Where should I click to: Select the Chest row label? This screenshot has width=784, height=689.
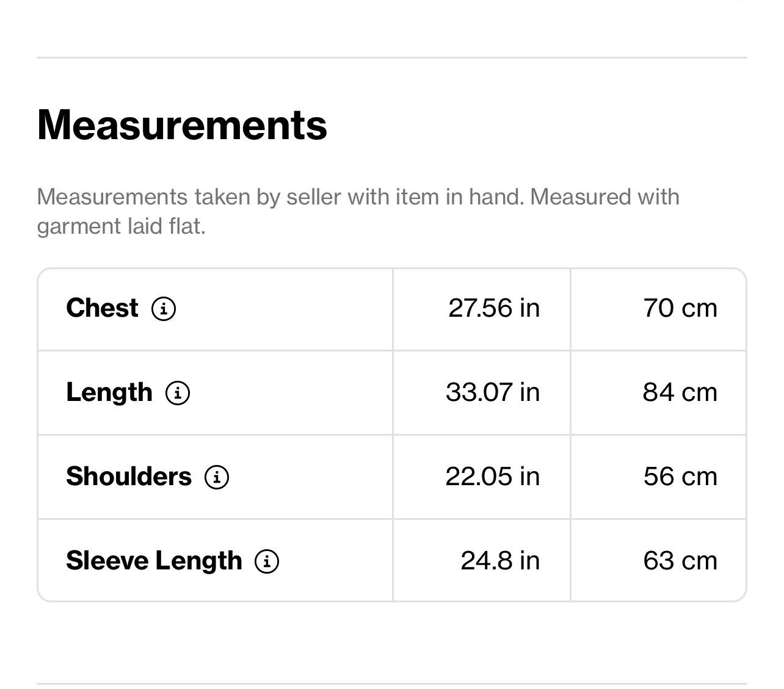coord(102,308)
